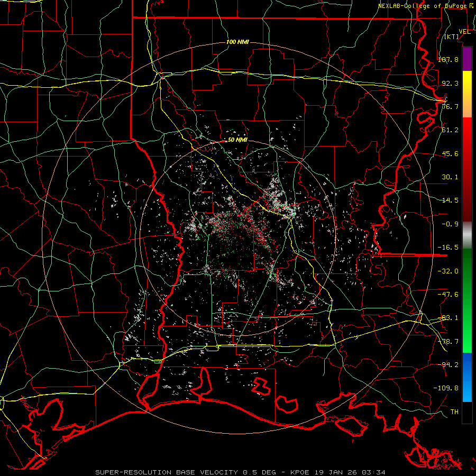Click the 107.8 velocity scale value

[x=448, y=59]
